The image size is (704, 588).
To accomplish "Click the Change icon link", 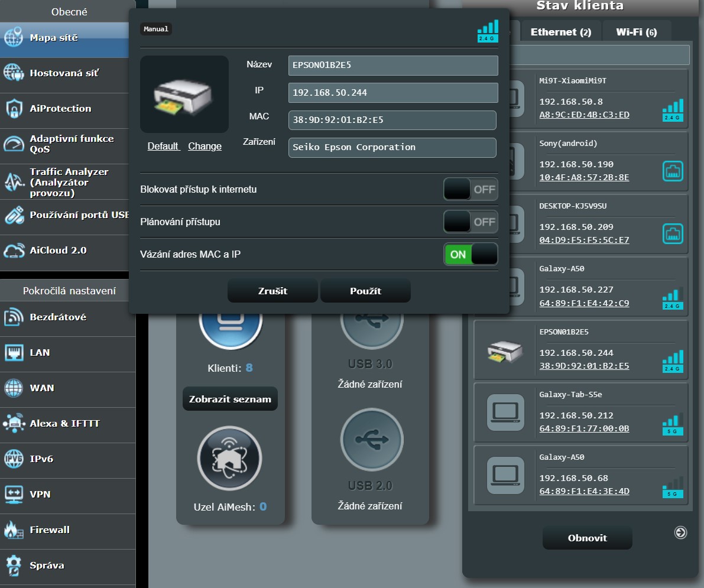I will pos(205,147).
